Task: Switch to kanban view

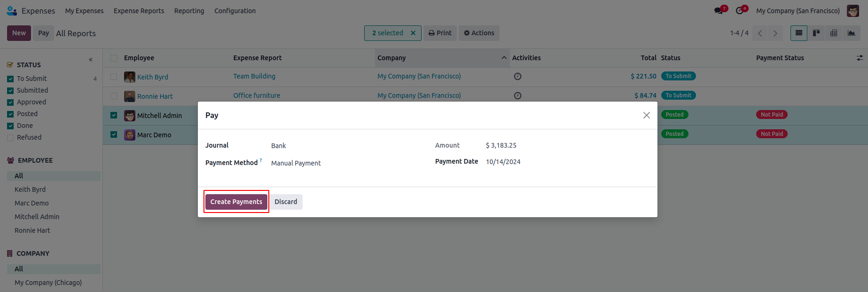Action: point(816,33)
